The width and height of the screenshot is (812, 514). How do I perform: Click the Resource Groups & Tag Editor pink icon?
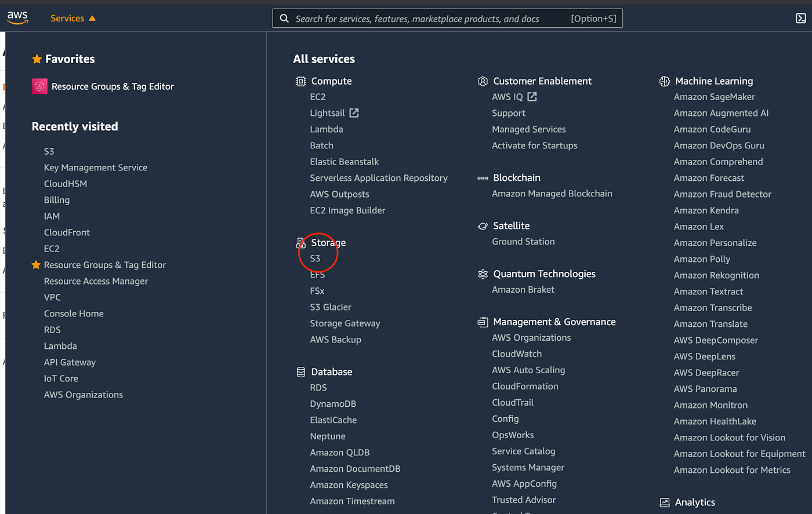coord(39,86)
